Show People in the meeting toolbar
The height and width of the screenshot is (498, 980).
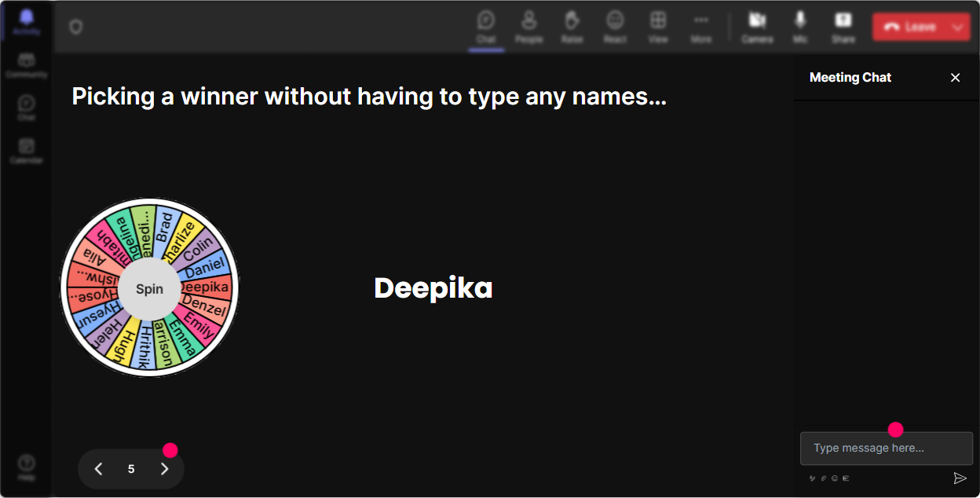click(529, 27)
